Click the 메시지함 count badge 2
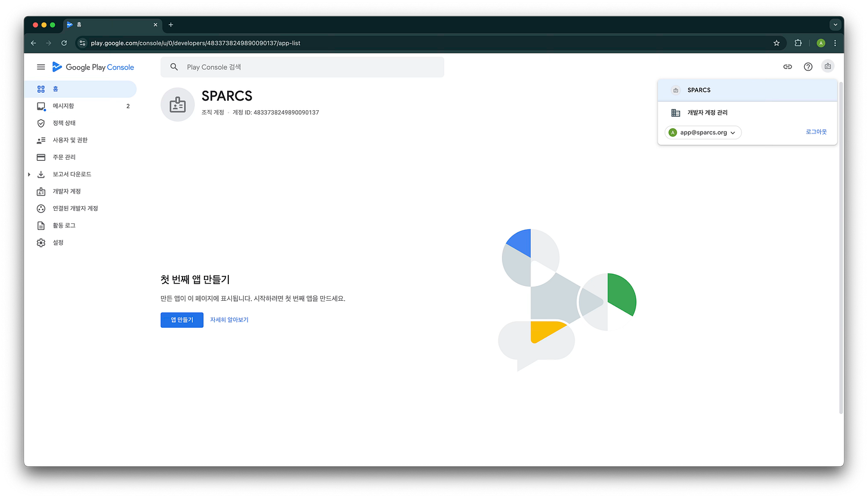Image resolution: width=868 pixels, height=498 pixels. [x=128, y=106]
